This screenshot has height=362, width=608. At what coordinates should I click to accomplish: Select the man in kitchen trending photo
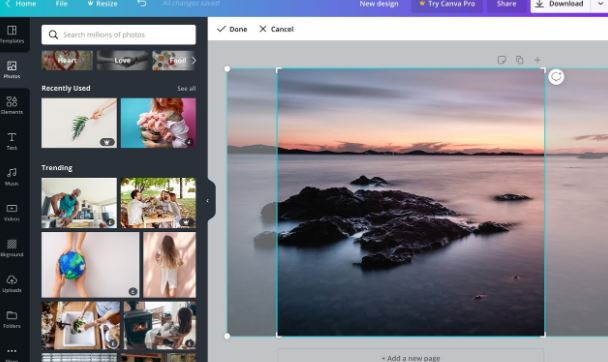[79, 203]
